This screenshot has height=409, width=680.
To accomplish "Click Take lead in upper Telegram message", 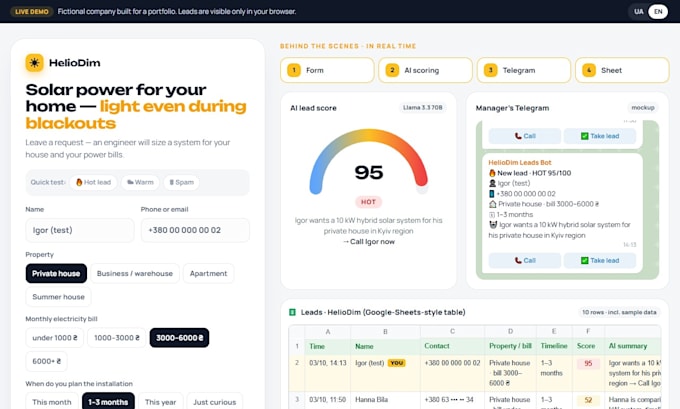I will [600, 136].
